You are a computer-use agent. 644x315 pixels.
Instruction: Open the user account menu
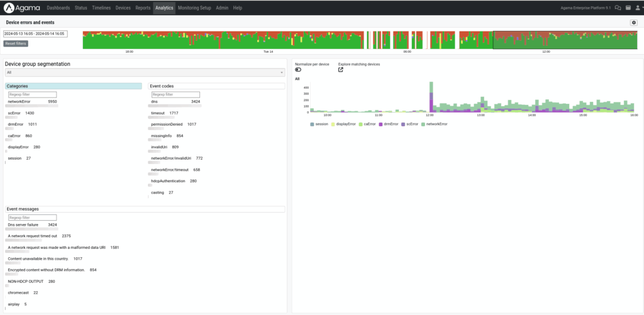[637, 8]
